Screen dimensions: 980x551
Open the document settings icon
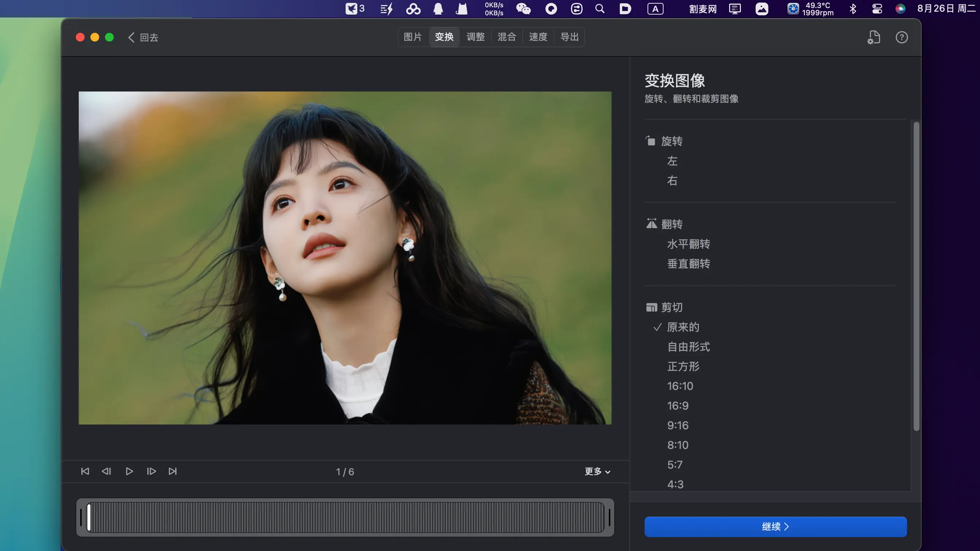tap(874, 37)
